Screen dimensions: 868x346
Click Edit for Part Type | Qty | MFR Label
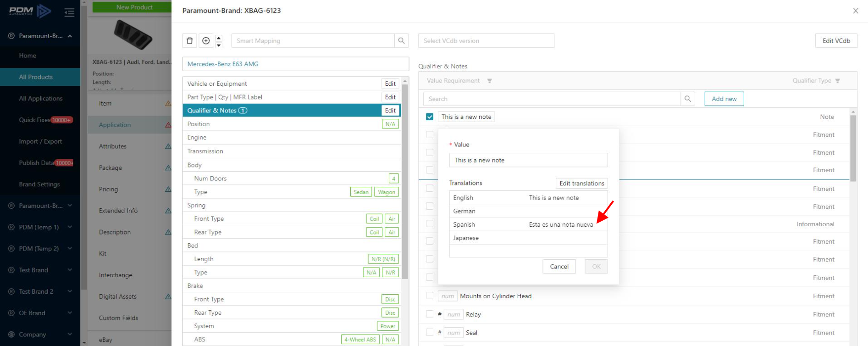pyautogui.click(x=390, y=97)
